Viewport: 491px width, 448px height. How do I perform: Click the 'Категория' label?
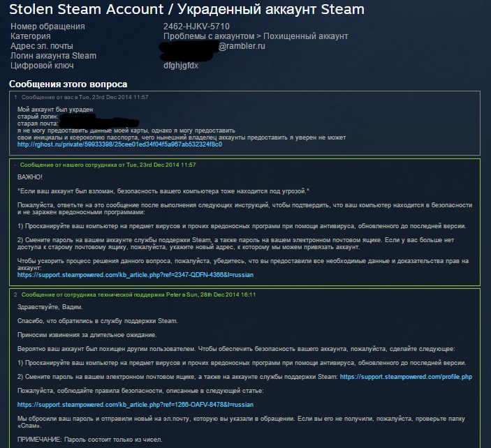tap(30, 36)
